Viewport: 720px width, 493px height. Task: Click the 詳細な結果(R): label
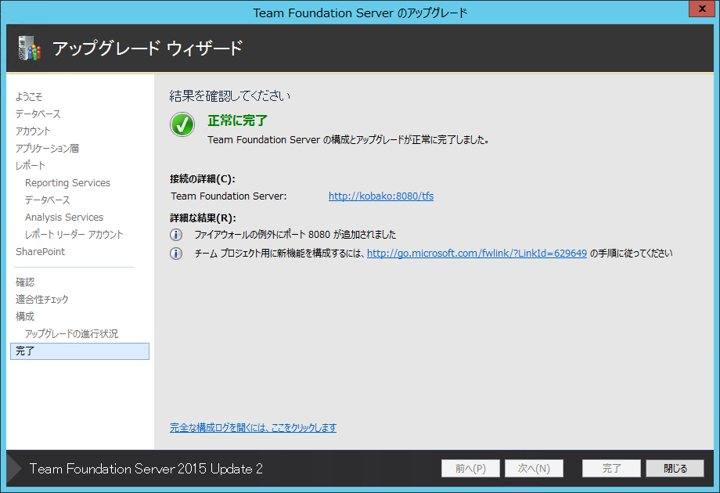202,218
